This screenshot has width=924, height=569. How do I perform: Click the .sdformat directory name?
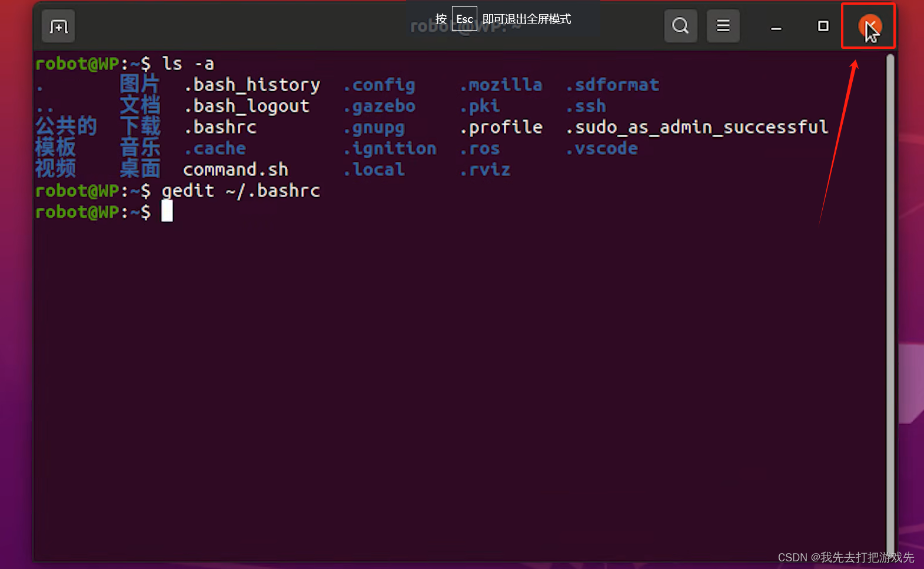[x=613, y=85]
